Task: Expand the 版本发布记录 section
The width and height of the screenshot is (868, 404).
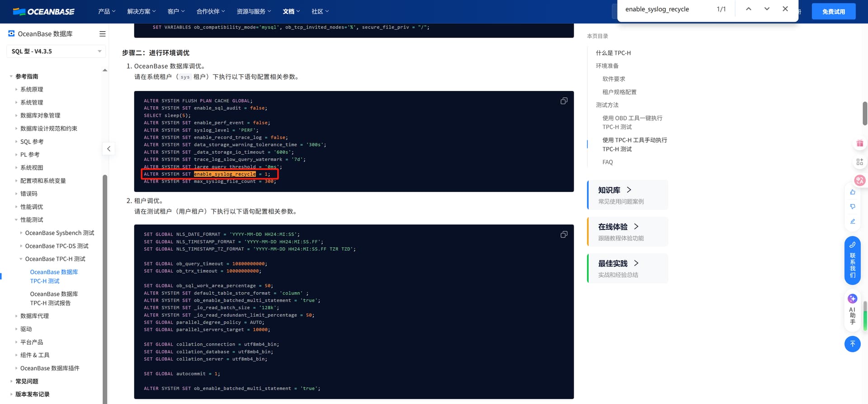Action: pyautogui.click(x=11, y=394)
